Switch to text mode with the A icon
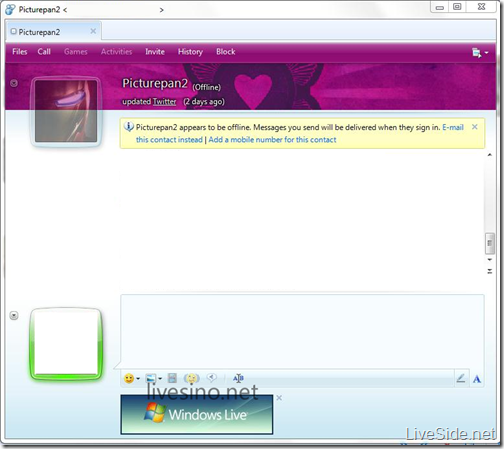Image resolution: width=504 pixels, height=449 pixels. pos(477,379)
